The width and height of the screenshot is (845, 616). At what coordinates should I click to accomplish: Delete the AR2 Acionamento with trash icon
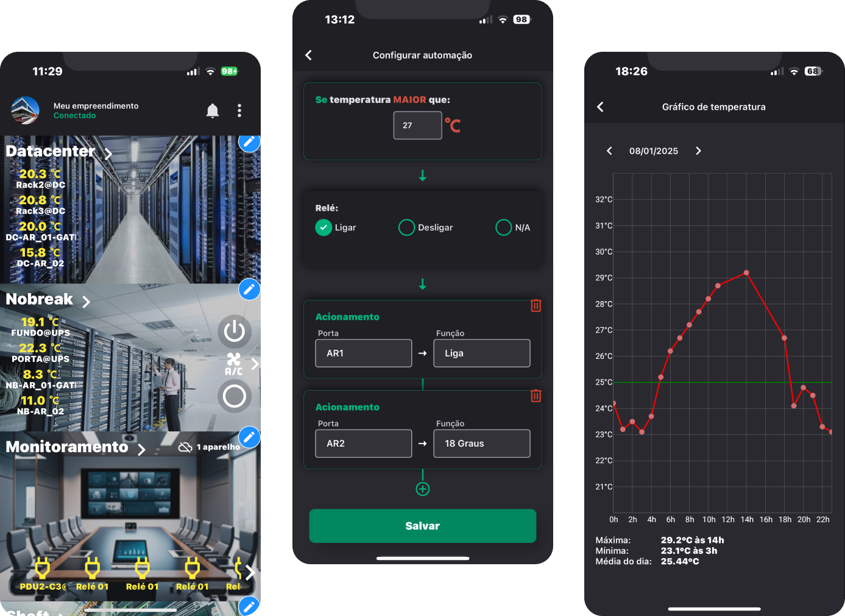(x=536, y=396)
